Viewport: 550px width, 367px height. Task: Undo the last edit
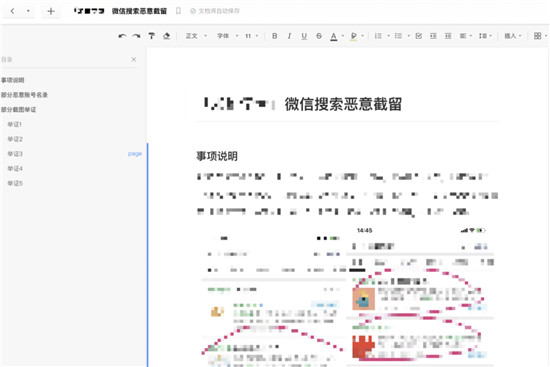tap(122, 36)
